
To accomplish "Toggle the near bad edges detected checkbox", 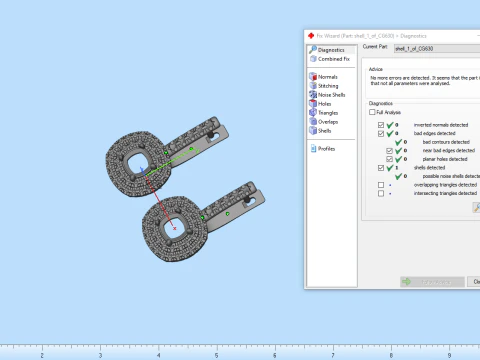I will click(x=389, y=151).
